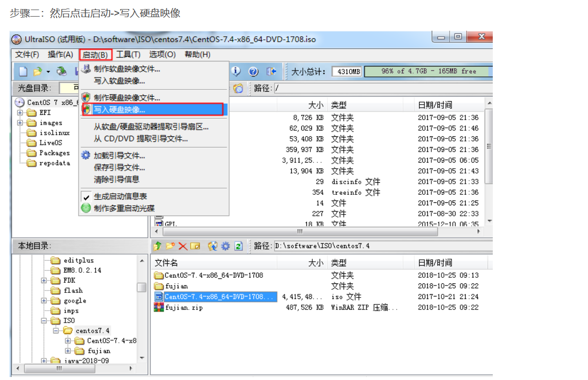
Task: Click the refresh icon in local directory toolbar
Action: tap(238, 246)
